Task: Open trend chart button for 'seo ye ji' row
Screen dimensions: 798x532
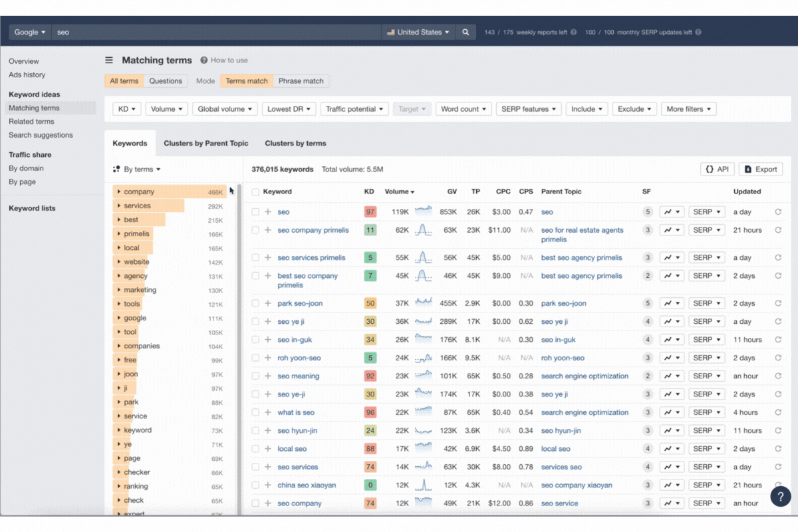Action: (x=672, y=321)
